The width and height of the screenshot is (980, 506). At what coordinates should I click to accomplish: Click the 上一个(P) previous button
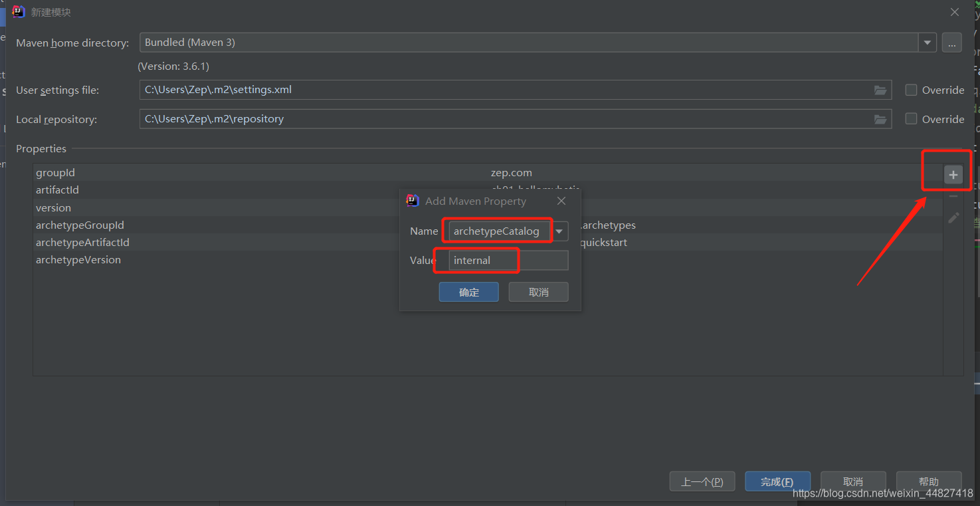click(702, 481)
